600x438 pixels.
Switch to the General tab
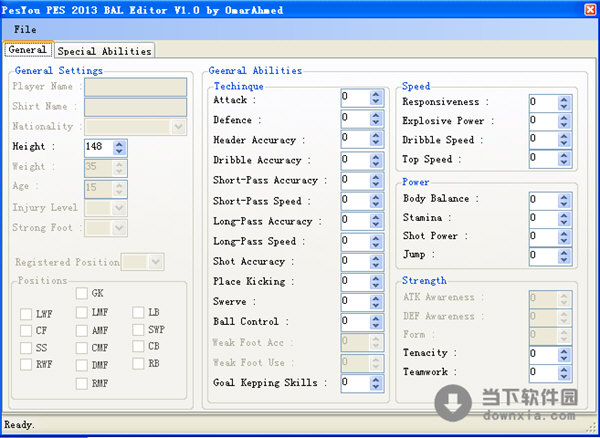[x=28, y=50]
